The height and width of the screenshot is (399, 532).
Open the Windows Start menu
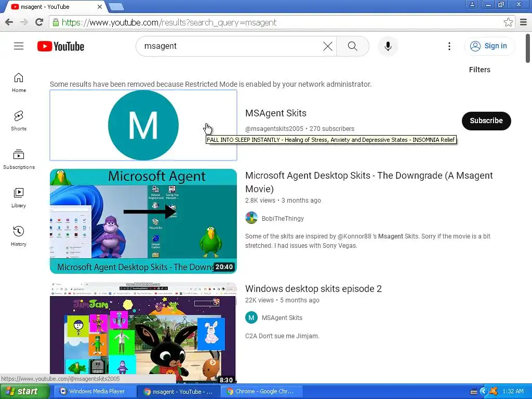click(x=24, y=392)
